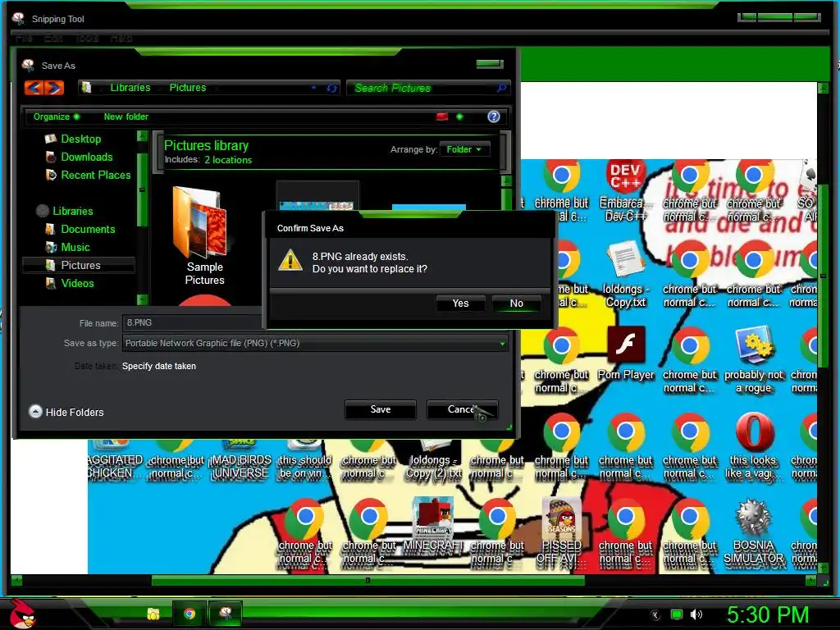Viewport: 840px width, 630px height.
Task: Open the File menu in Snipping Tool
Action: click(x=24, y=38)
